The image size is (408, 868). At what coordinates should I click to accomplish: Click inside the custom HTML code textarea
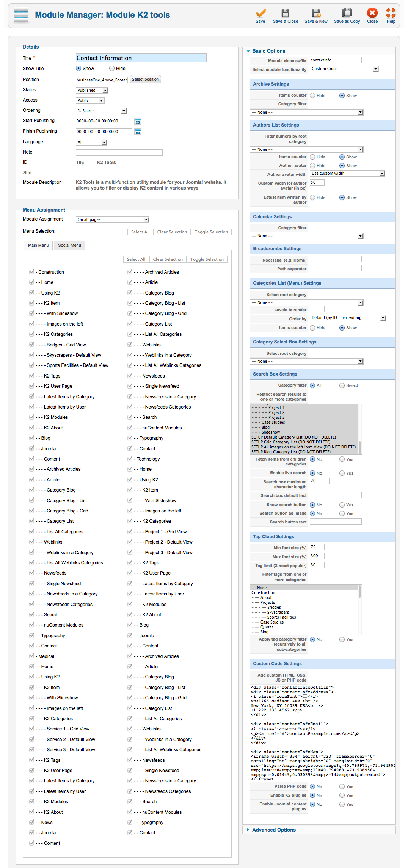pyautogui.click(x=323, y=733)
